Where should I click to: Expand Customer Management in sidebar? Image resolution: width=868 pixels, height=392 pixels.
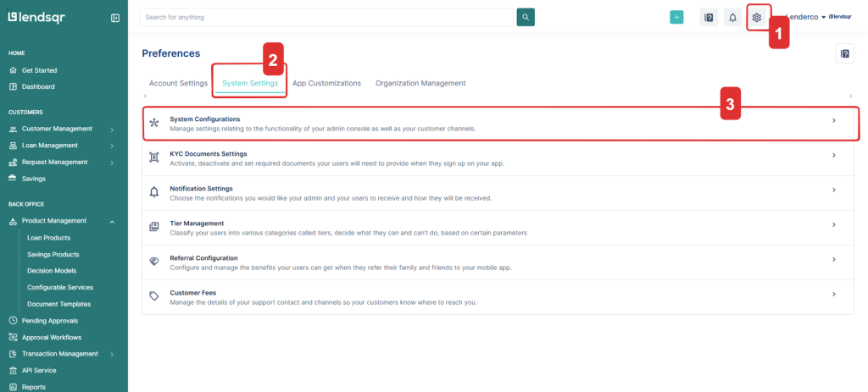[x=112, y=129]
